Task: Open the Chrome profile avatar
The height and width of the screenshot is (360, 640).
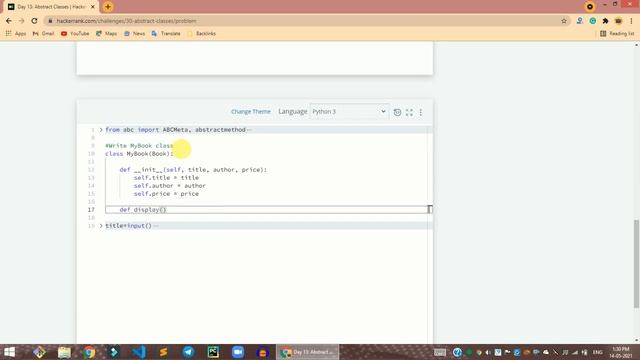Action: tap(618, 21)
